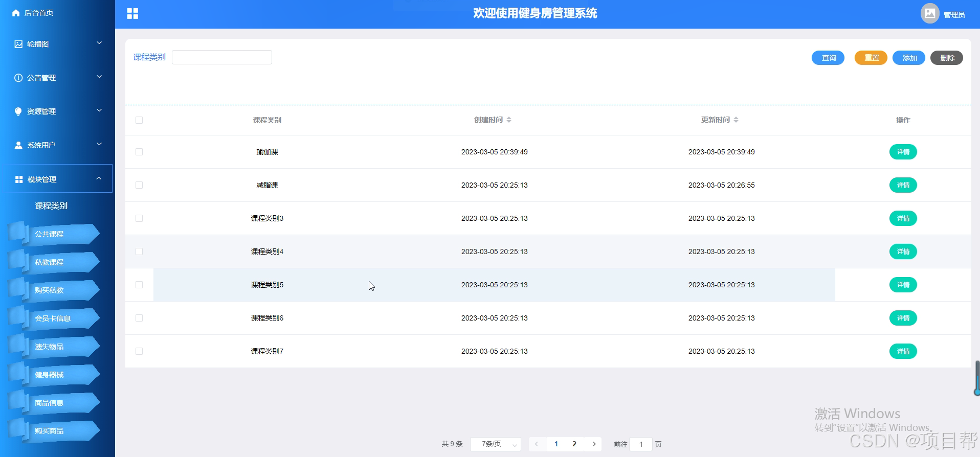The image size is (980, 457).
Task: Check the 课程类别3 row checkbox
Action: [139, 218]
